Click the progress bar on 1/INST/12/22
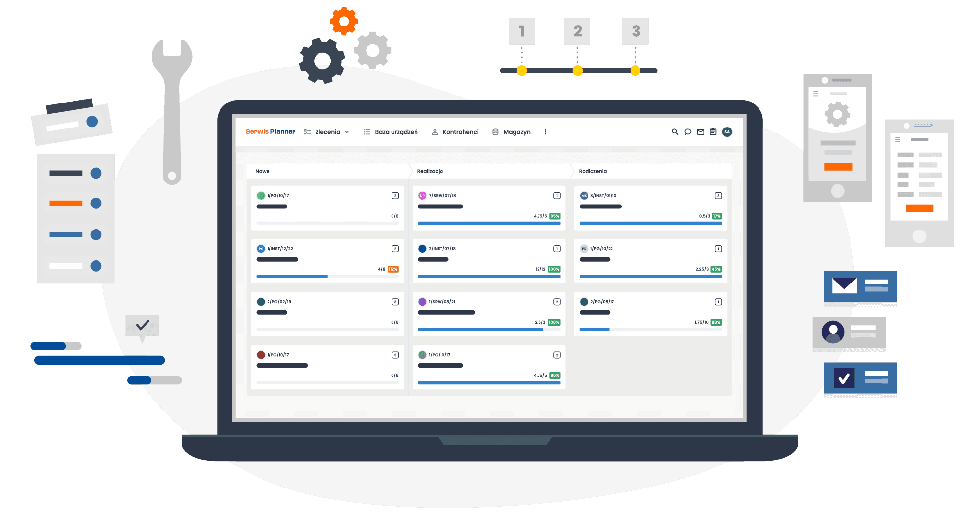980x514 pixels. point(327,276)
